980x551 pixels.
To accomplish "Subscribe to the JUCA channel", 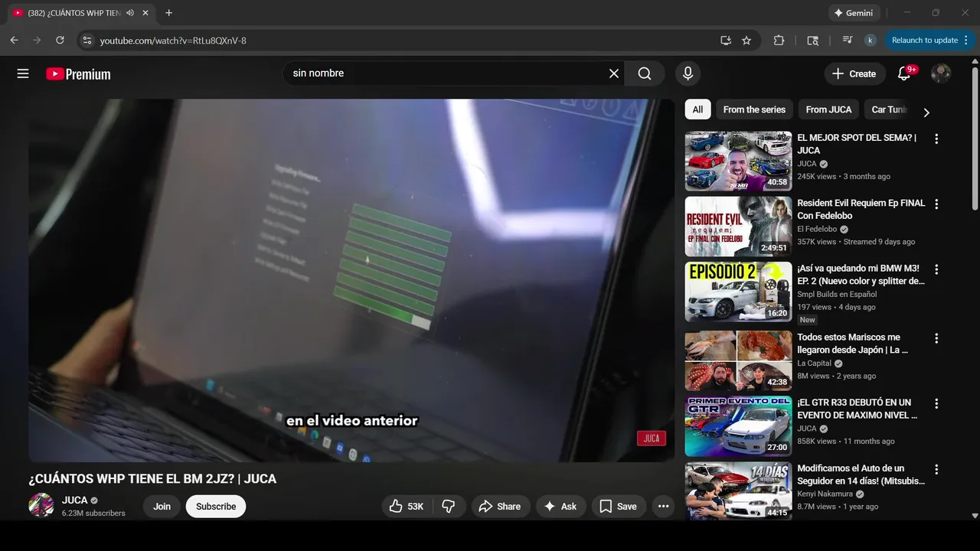I will point(216,506).
